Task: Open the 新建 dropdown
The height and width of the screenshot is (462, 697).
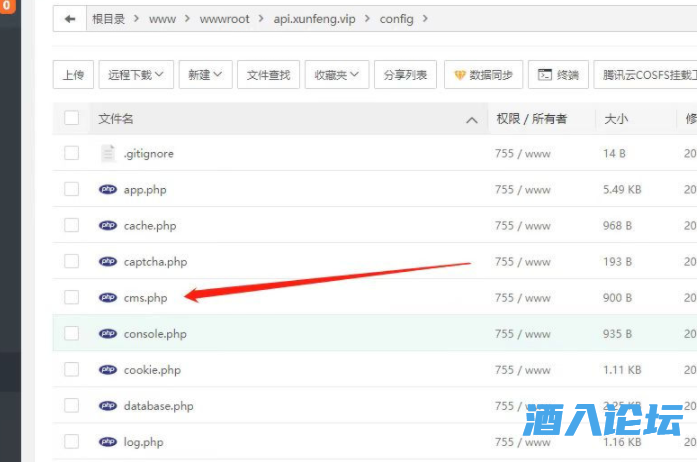Action: point(205,75)
